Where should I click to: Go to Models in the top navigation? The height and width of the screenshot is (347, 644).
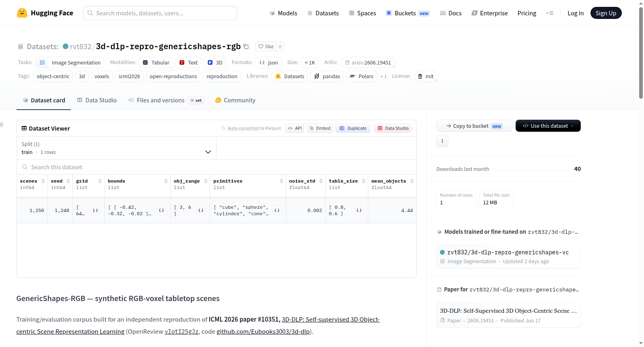283,13
